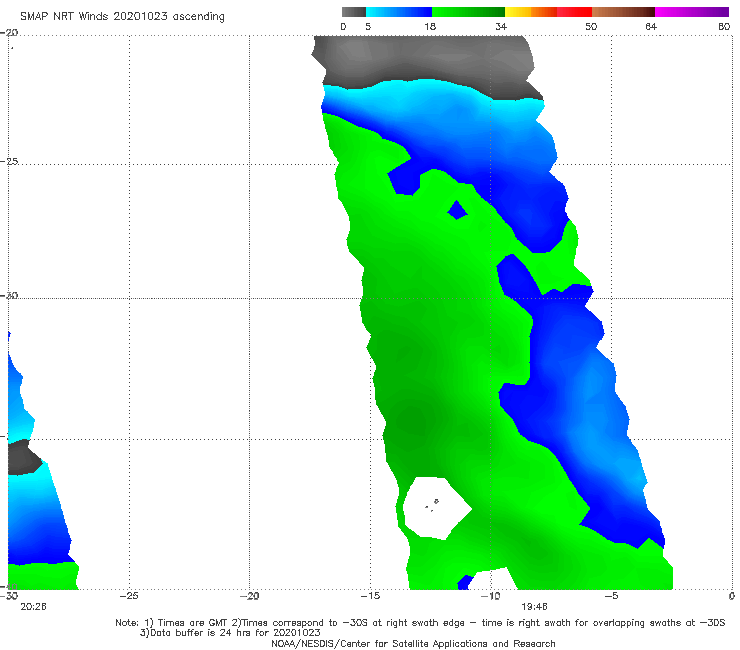Click the latitude label '-25' on left axis

9,161
